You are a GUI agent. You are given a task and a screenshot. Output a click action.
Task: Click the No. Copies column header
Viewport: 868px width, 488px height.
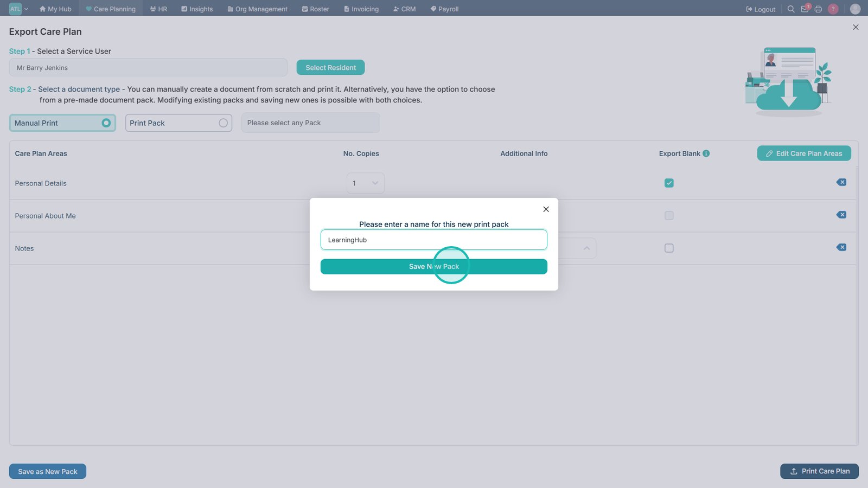(361, 153)
